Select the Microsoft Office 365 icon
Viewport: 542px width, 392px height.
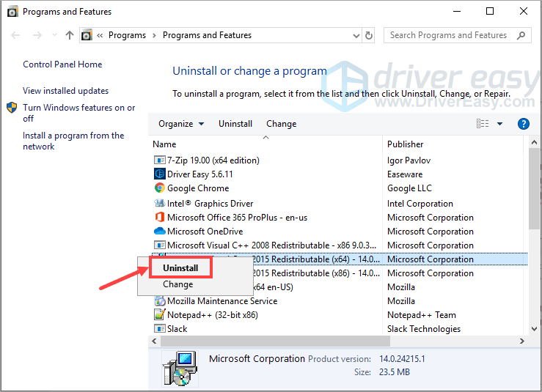160,218
